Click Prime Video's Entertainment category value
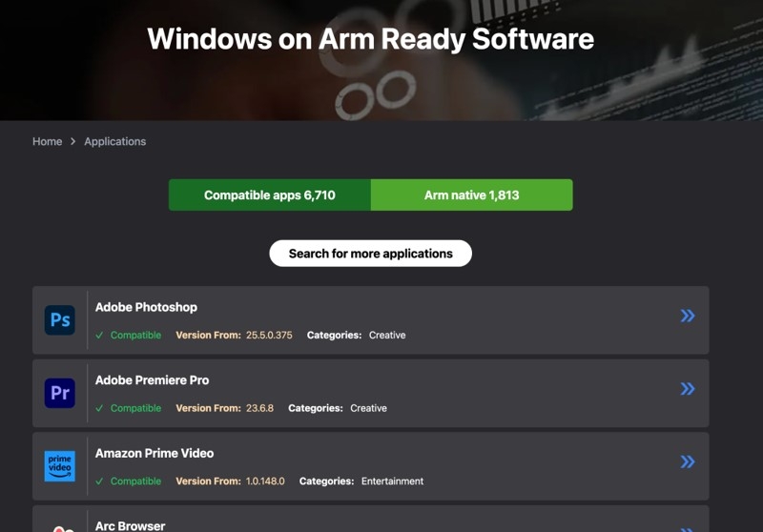The height and width of the screenshot is (532, 763). (x=392, y=481)
